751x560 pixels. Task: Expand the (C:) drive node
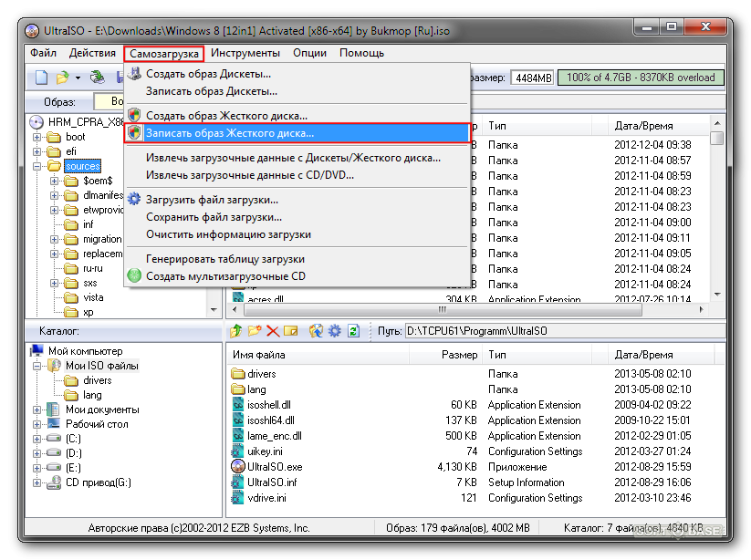click(x=37, y=439)
